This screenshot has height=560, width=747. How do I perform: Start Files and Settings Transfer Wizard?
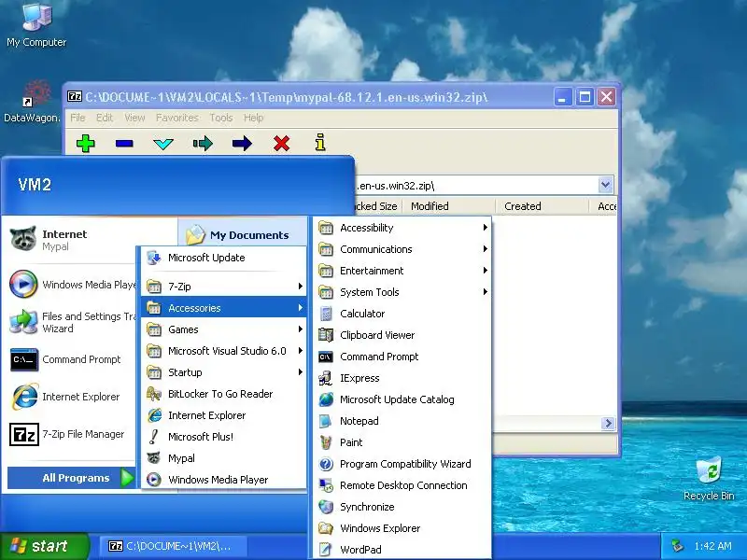[72, 322]
